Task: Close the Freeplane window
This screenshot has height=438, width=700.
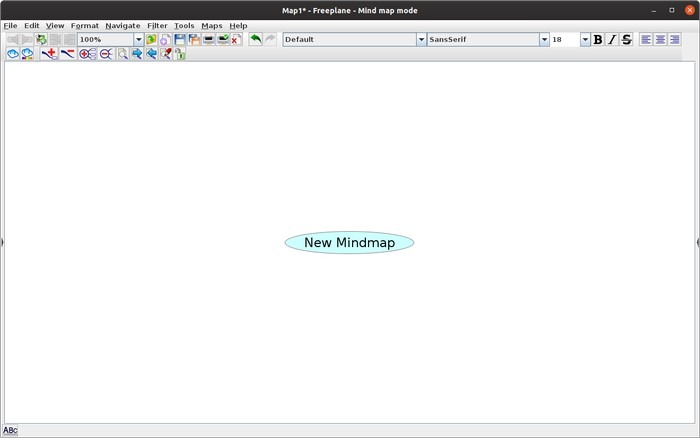Action: point(690,10)
